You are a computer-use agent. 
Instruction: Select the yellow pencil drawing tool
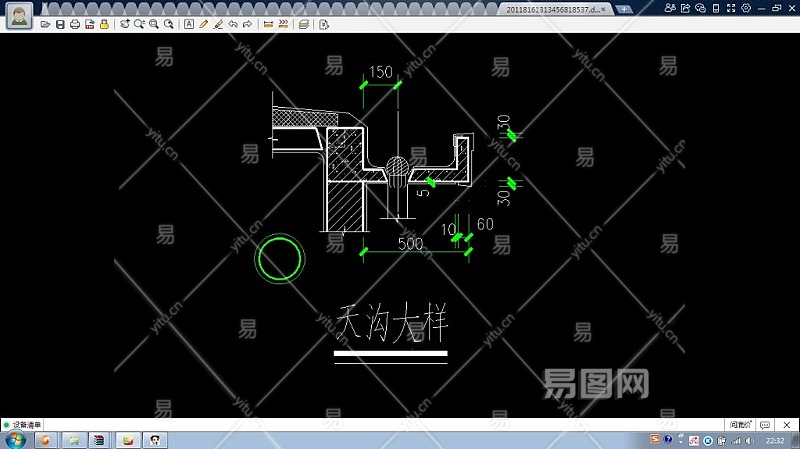204,24
